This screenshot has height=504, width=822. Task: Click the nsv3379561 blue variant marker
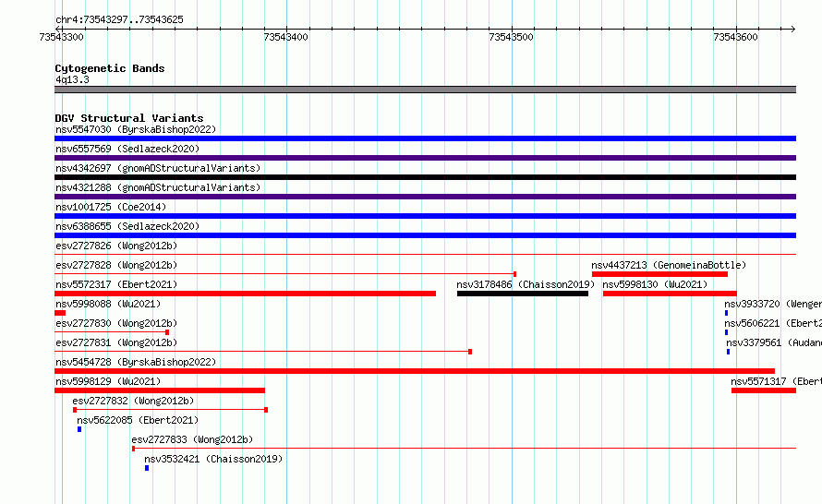tap(728, 352)
